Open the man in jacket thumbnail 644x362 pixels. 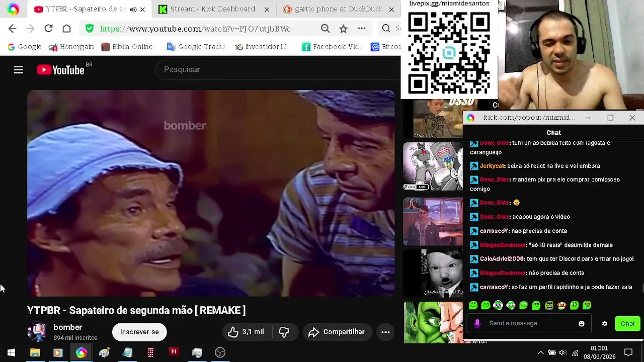click(x=433, y=222)
